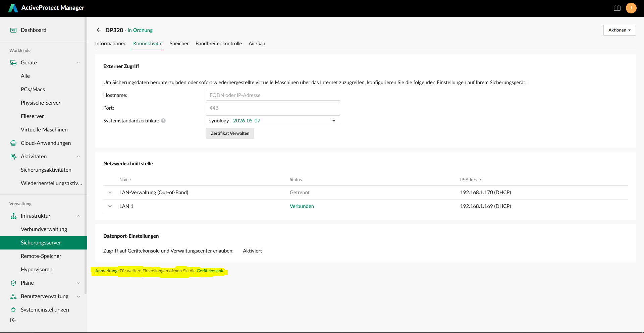The height and width of the screenshot is (333, 644).
Task: Click the Dashboard icon in sidebar
Action: pyautogui.click(x=13, y=30)
